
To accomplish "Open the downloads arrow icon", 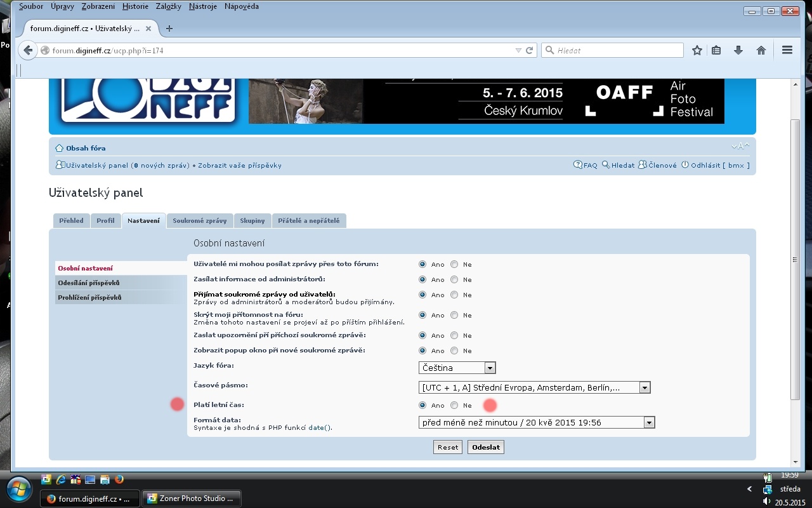I will click(x=738, y=51).
